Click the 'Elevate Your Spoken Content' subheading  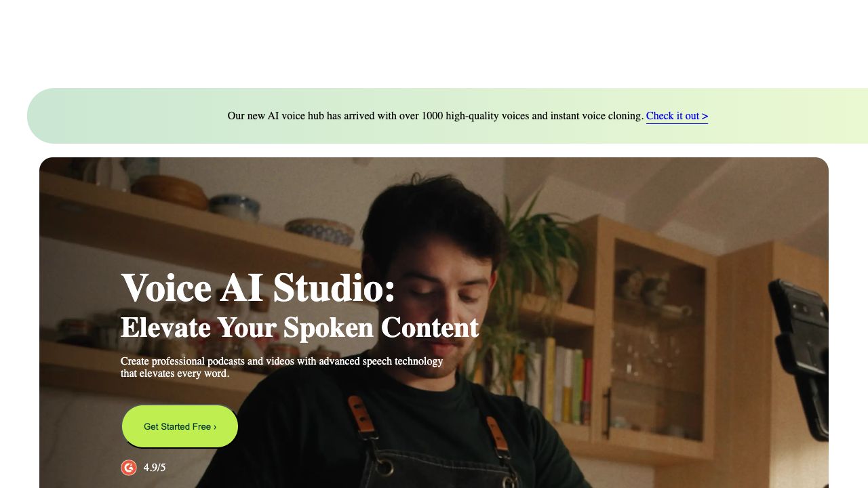(x=300, y=328)
